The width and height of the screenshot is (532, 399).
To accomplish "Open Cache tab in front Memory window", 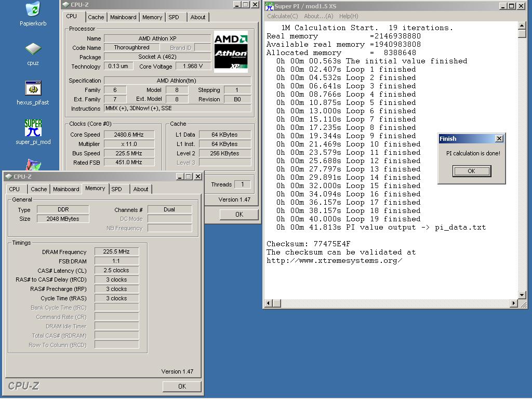I will point(38,189).
